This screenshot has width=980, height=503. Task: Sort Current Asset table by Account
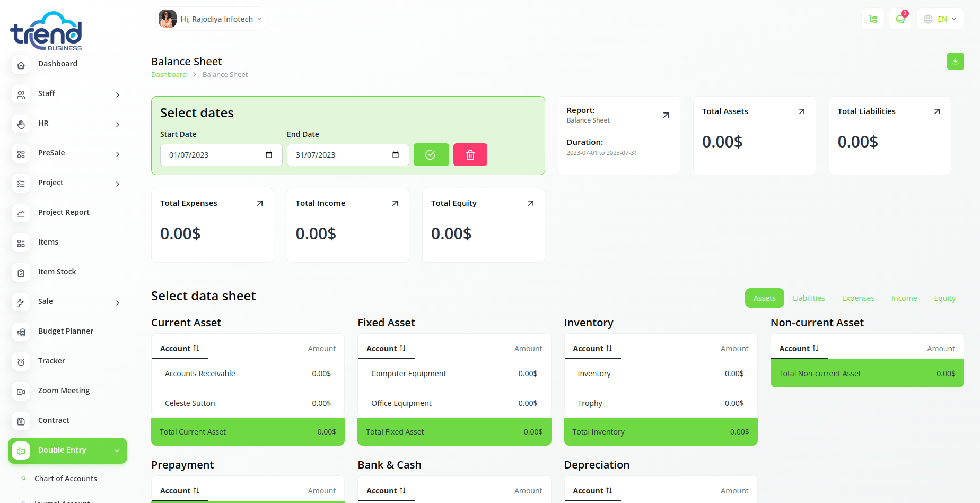tap(180, 349)
